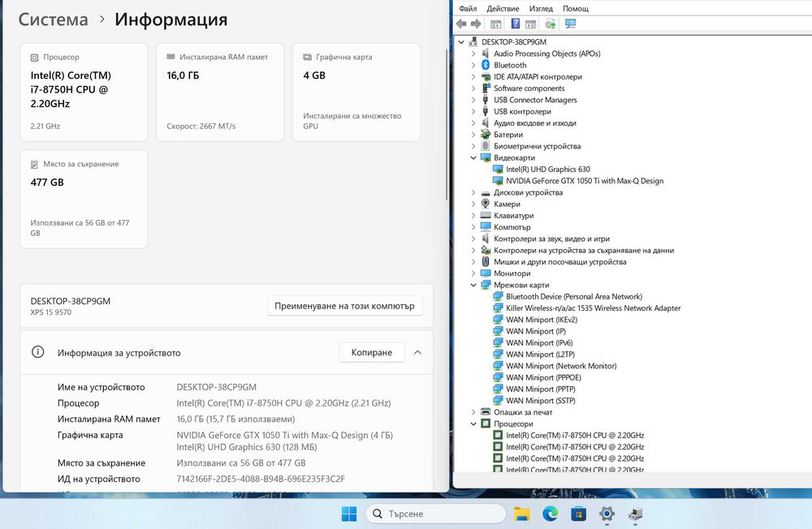Open Settings gear on the taskbar
Viewport: 812px width, 529px height.
click(x=607, y=514)
